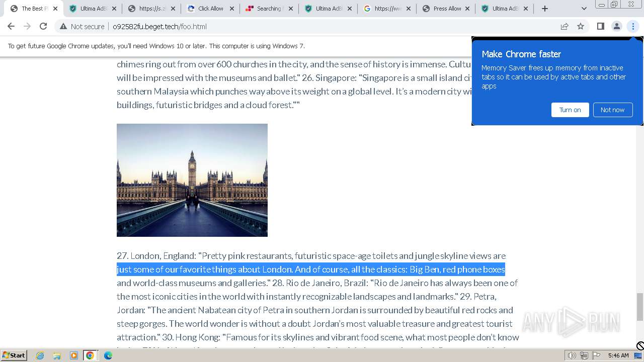The image size is (644, 362).
Task: Turn on Memory Saver
Action: pyautogui.click(x=570, y=110)
